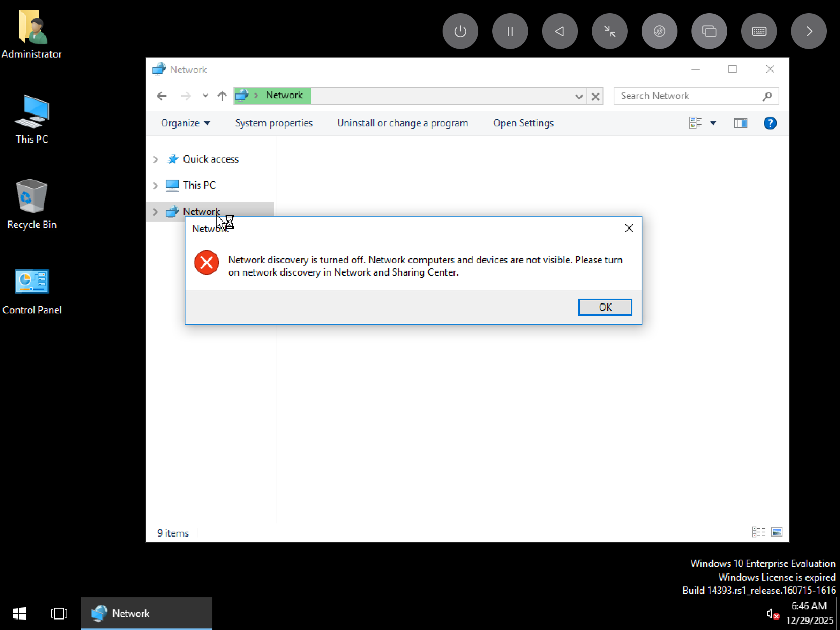The image size is (840, 630).
Task: Open System properties from command bar
Action: (x=273, y=123)
